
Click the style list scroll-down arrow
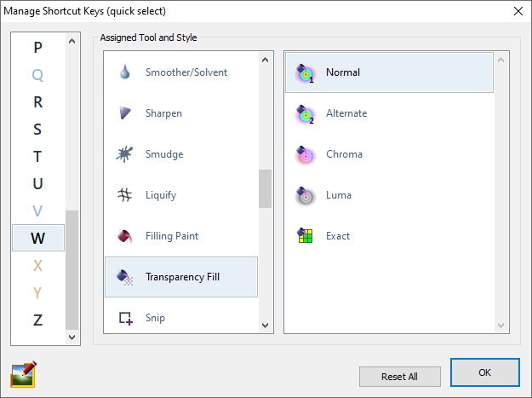(x=501, y=326)
